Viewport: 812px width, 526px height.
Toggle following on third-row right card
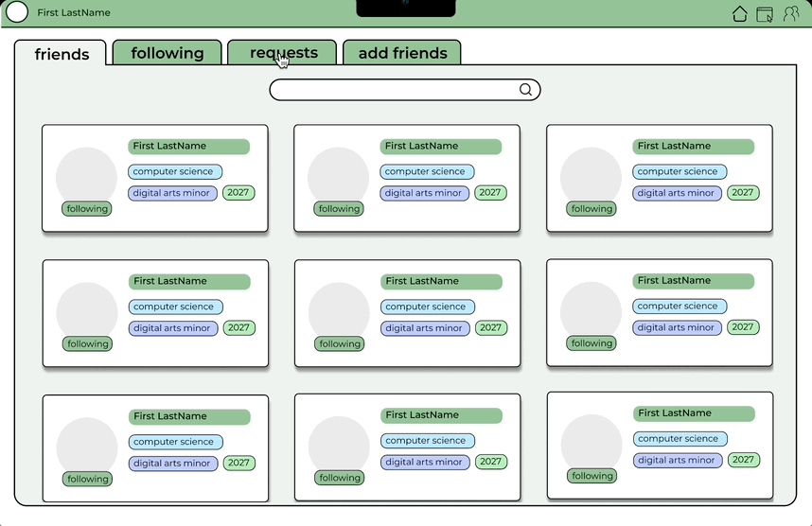(591, 476)
